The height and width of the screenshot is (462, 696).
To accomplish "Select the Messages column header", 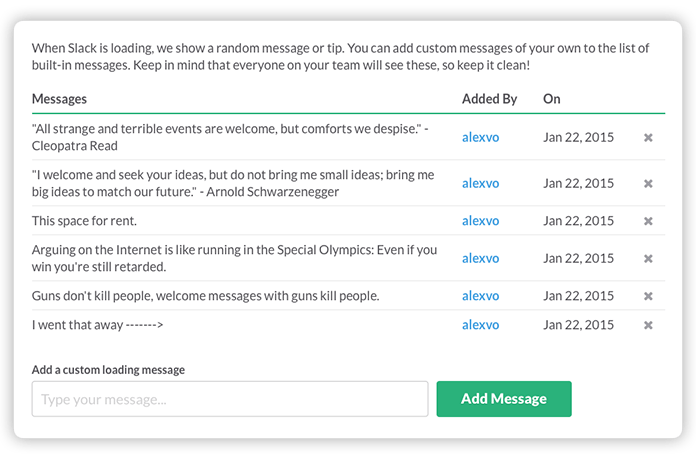I will [59, 99].
